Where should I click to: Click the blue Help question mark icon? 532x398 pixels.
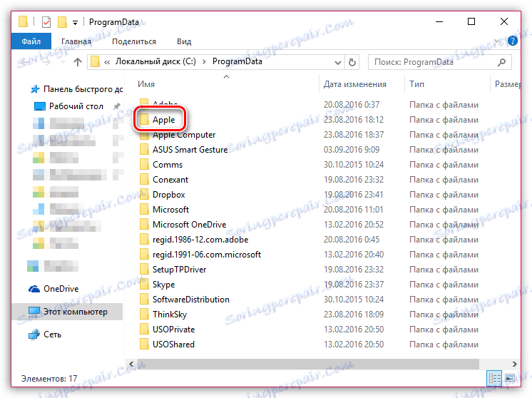pos(512,41)
